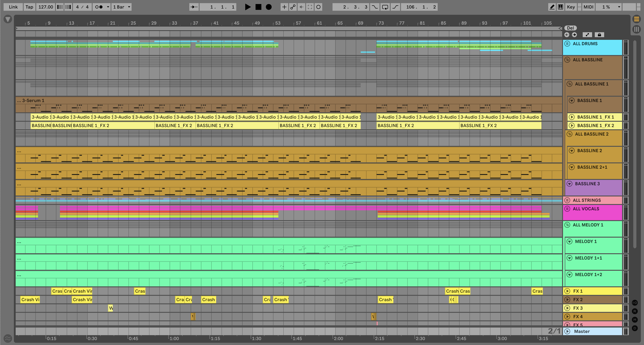The image size is (644, 345).
Task: Click the Del locator button
Action: [570, 28]
